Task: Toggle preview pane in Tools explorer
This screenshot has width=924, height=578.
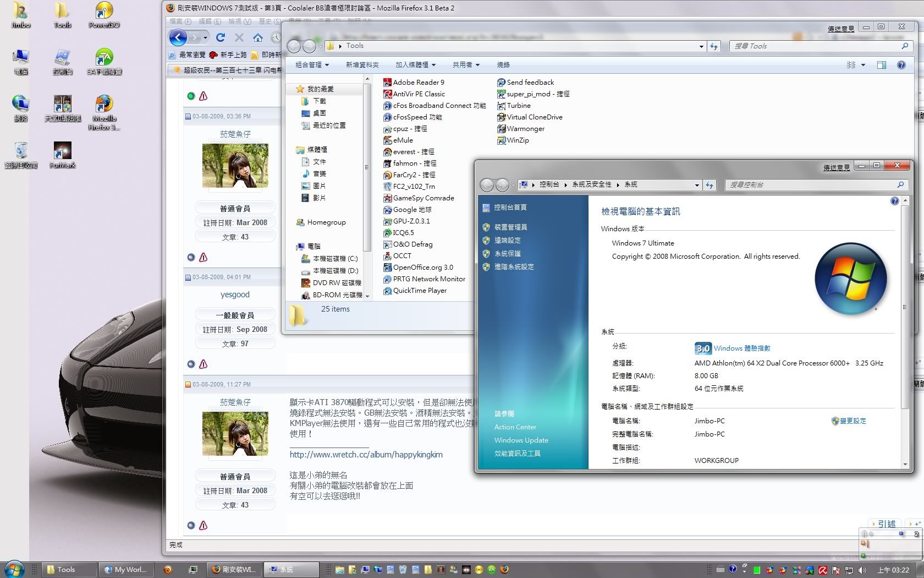Action: point(882,65)
